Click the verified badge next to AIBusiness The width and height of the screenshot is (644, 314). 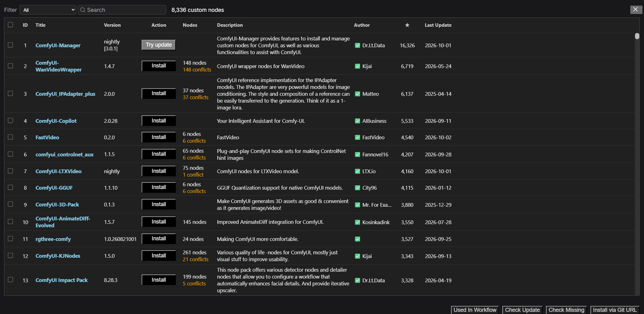(x=357, y=121)
